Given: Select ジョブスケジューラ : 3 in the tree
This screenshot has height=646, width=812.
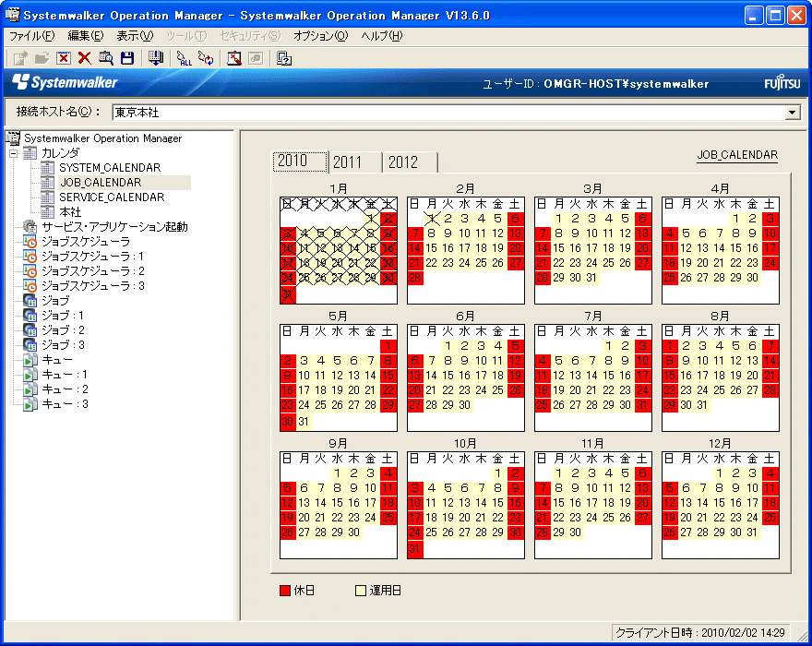Looking at the screenshot, I should click(x=92, y=286).
